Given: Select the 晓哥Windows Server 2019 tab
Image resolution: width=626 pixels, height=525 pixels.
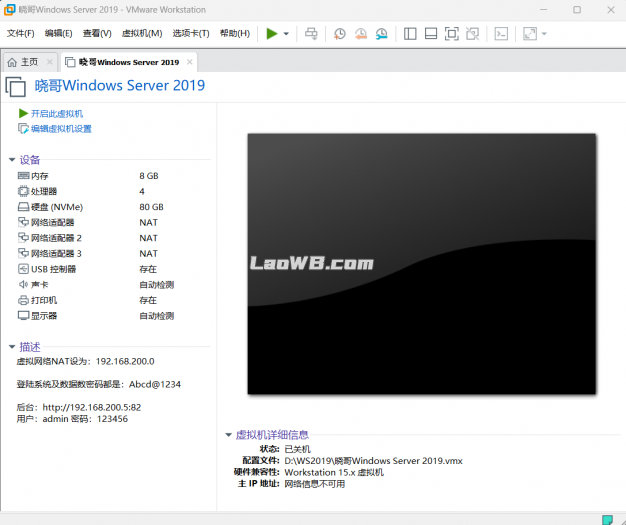Looking at the screenshot, I should (x=129, y=62).
